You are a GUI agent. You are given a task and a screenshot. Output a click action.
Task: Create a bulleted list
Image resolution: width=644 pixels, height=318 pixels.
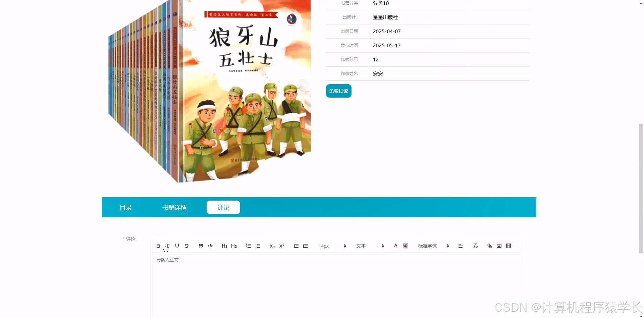258,246
